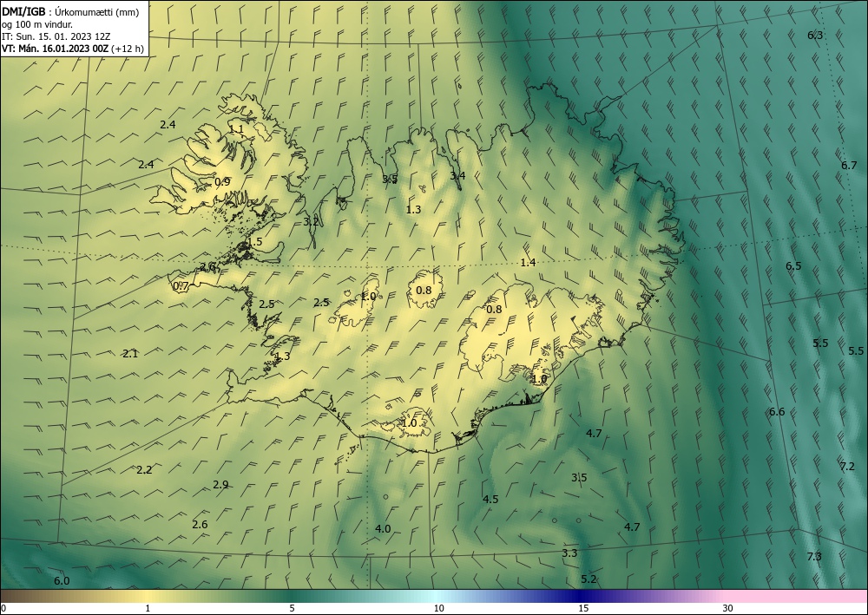Click the 3.3 value on the map
This screenshot has height=615, width=868.
pyautogui.click(x=569, y=553)
